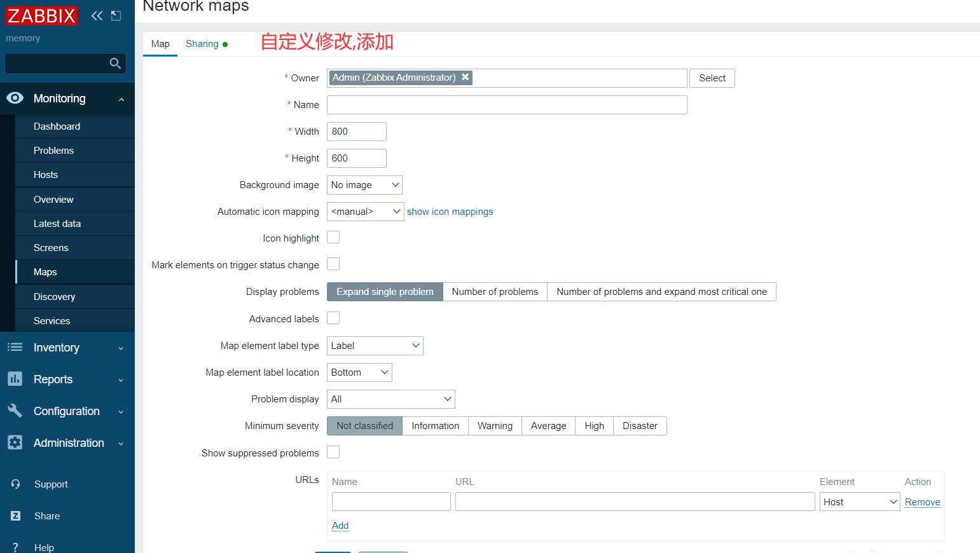Collapse sidebar with double-arrow icon
This screenshot has height=553, width=980.
(97, 16)
